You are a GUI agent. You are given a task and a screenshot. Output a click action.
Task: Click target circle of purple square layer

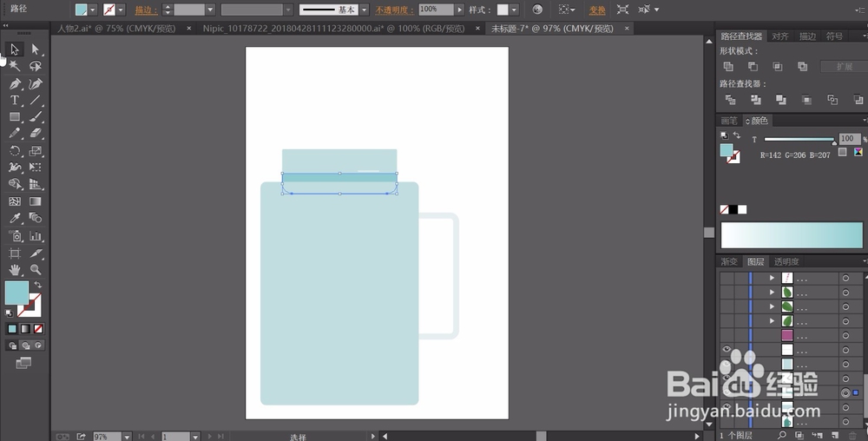(x=845, y=335)
